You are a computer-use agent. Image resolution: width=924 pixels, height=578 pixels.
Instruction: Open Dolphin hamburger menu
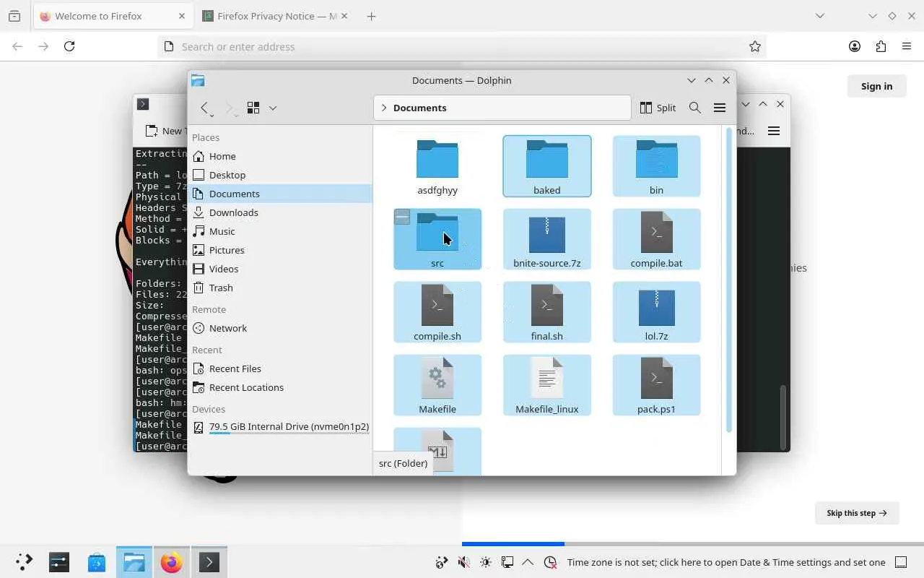click(x=719, y=108)
